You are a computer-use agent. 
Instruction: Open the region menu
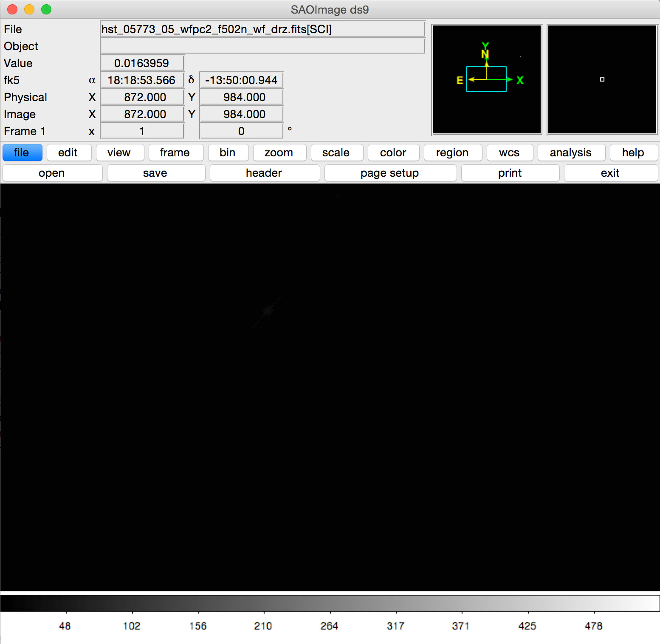click(453, 153)
